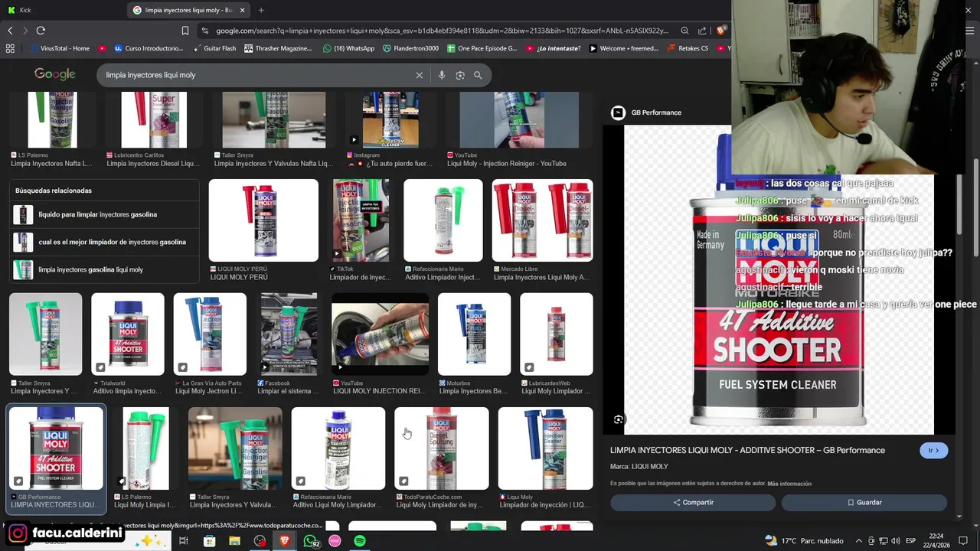Screen dimensions: 980x551
Task: Open the One Pace Episode G... bookmark
Action: (482, 48)
